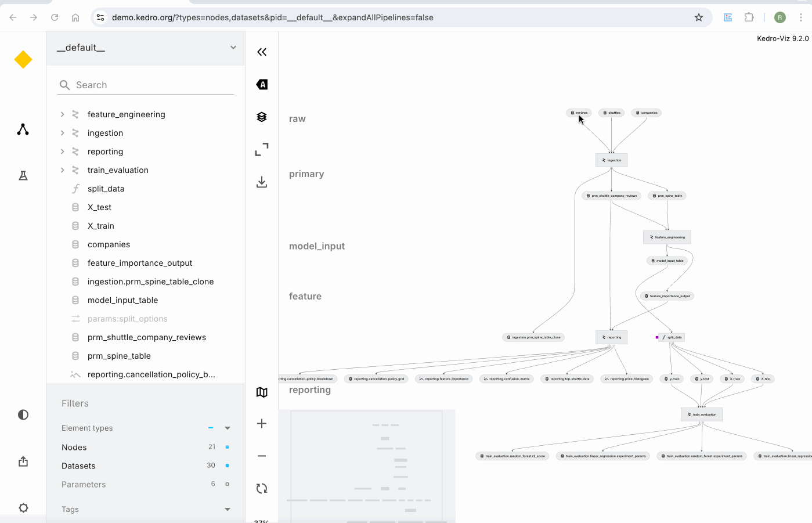Expand the train_evaluation tree item
Screen dimensions: 812x523
62,170
